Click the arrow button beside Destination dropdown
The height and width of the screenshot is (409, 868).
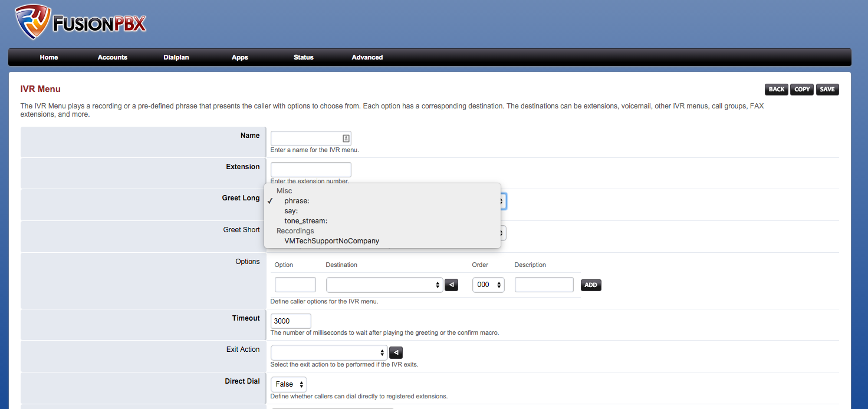point(451,285)
